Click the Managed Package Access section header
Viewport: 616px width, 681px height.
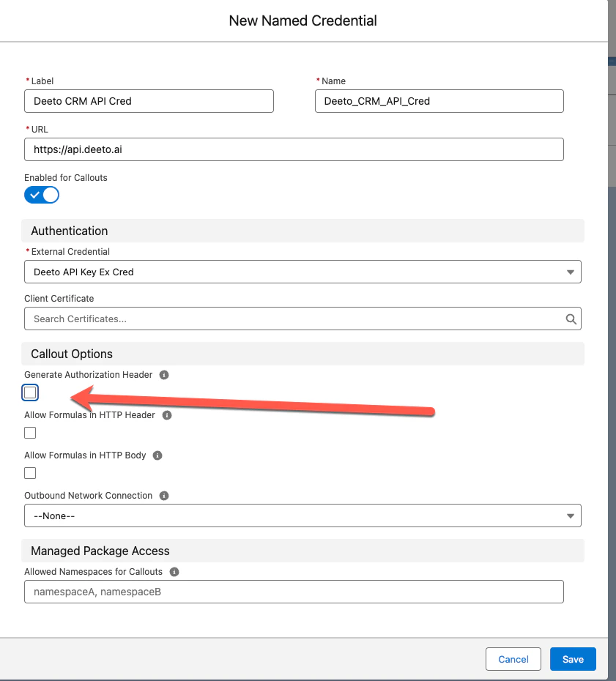[x=303, y=551]
